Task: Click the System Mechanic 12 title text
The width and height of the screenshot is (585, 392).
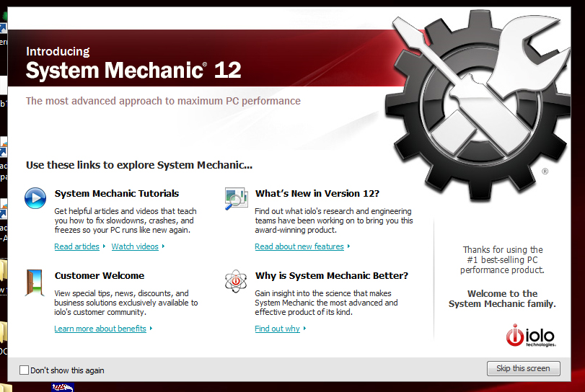Action: click(133, 70)
